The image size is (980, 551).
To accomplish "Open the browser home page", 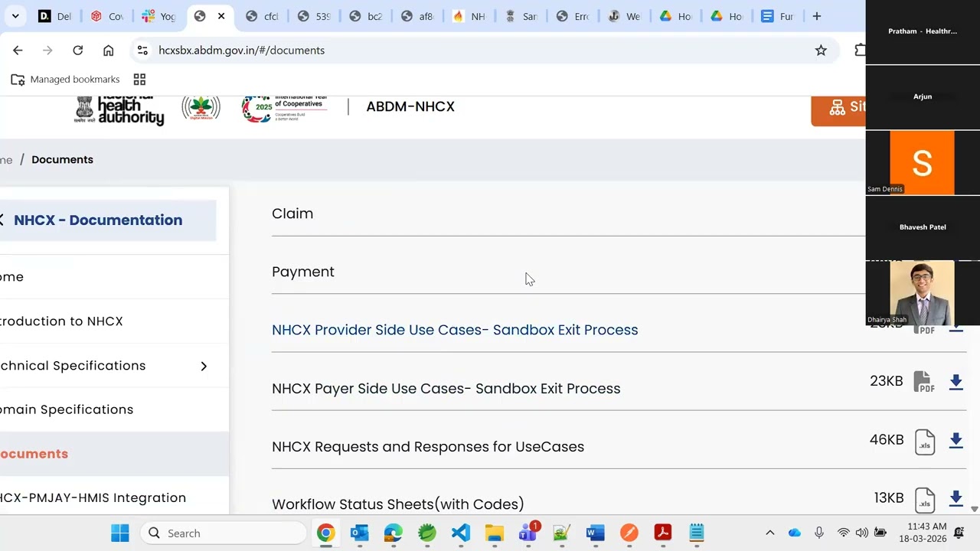I will pyautogui.click(x=108, y=51).
